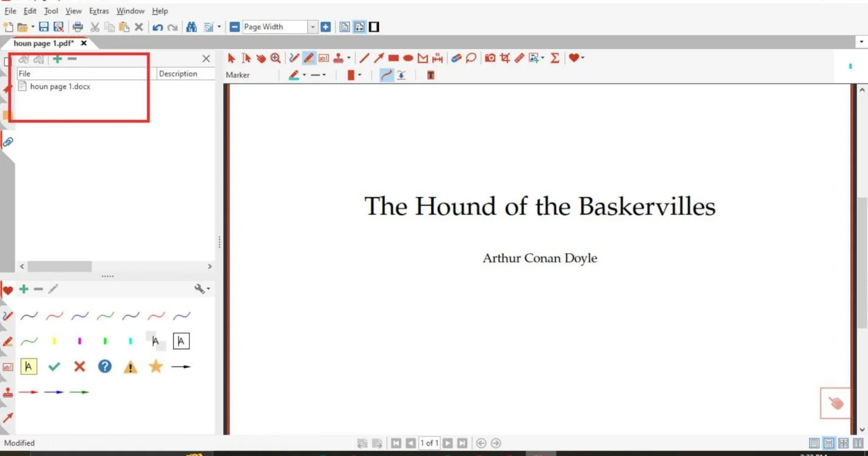Open the Edit menu
This screenshot has height=456, width=868.
pyautogui.click(x=30, y=11)
